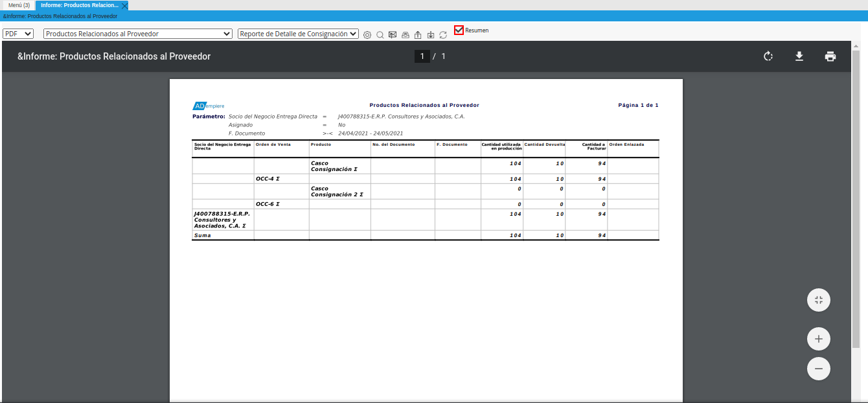This screenshot has height=403, width=868.
Task: Send the report via email envelope icon
Action: (392, 34)
